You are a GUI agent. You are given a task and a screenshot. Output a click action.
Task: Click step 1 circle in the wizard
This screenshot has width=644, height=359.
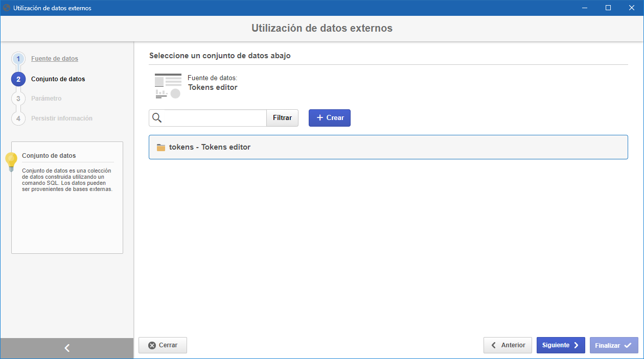[18, 59]
